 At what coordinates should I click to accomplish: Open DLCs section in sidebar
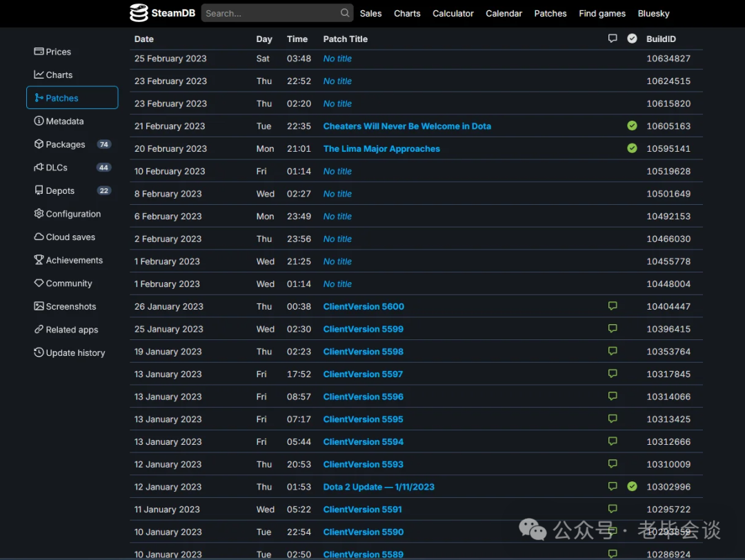point(72,168)
